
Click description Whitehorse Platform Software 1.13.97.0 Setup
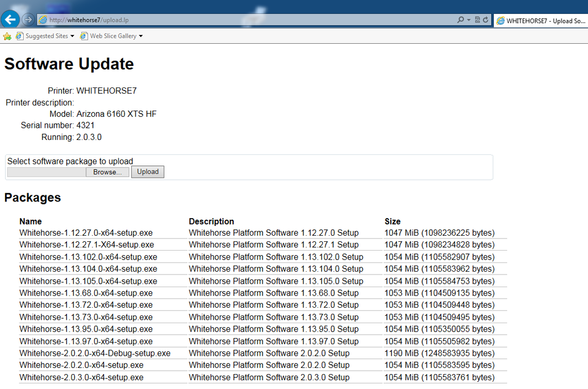[x=274, y=341]
